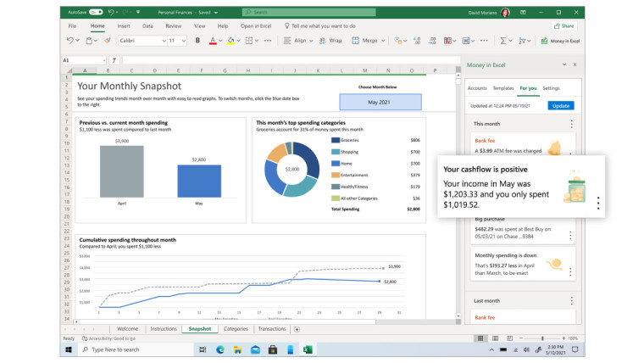Add a new sheet with plus icon
Image resolution: width=644 pixels, height=363 pixels.
point(297,329)
